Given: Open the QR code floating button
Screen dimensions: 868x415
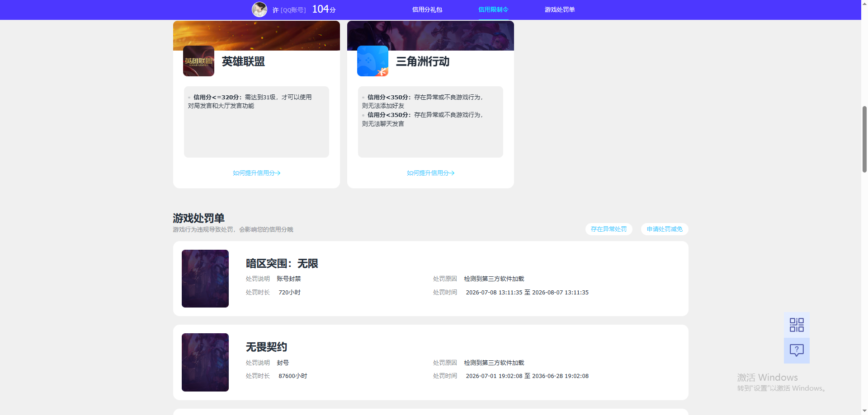Looking at the screenshot, I should [x=797, y=325].
